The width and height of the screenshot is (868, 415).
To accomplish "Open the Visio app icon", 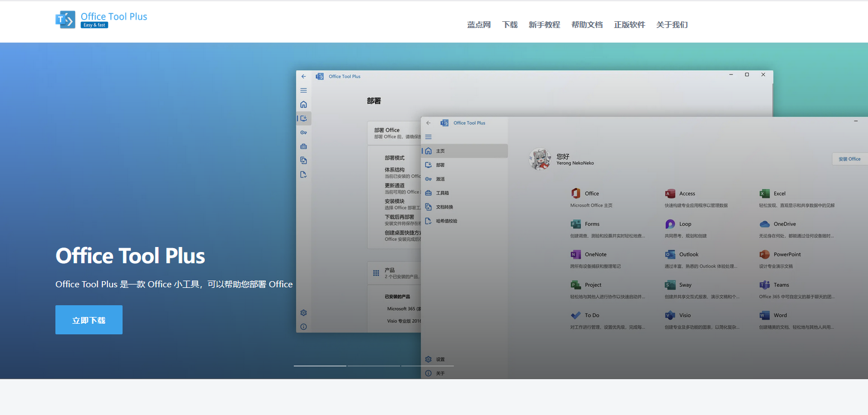I will 670,315.
